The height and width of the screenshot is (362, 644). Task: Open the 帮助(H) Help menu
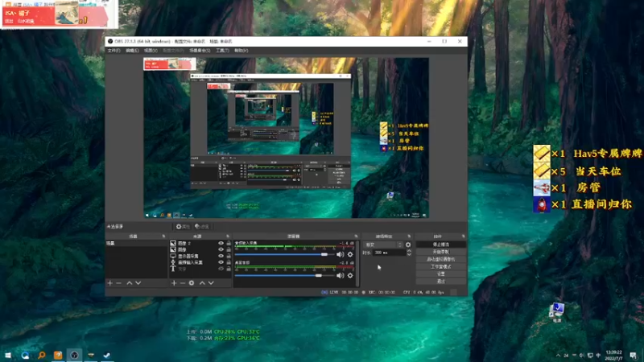241,51
